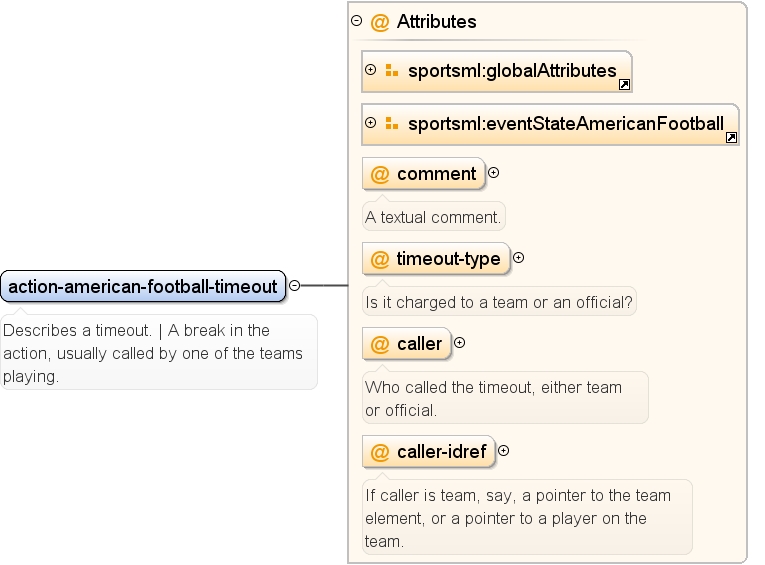Select the sportsml:globalAttributes group box
The width and height of the screenshot is (765, 565).
[497, 71]
